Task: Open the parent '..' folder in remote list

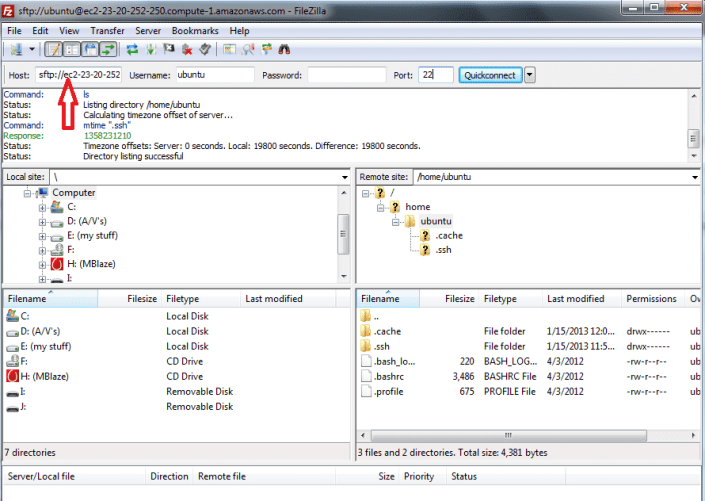Action: (376, 317)
